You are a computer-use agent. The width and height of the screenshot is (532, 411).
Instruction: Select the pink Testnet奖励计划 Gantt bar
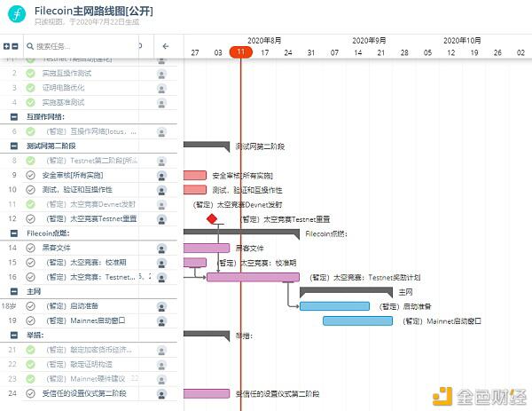pos(253,277)
